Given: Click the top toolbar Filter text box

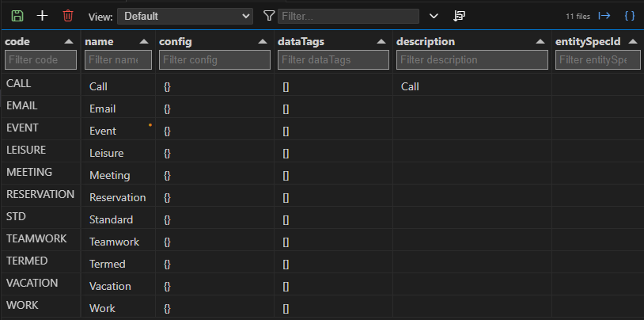Looking at the screenshot, I should point(348,16).
